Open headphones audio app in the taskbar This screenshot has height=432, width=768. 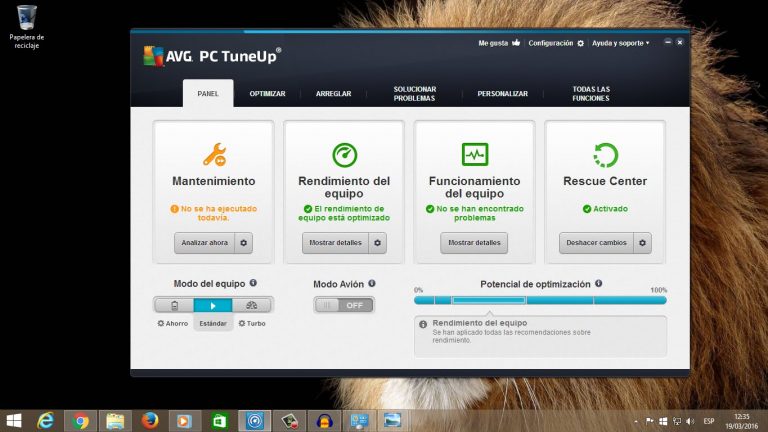coord(324,421)
